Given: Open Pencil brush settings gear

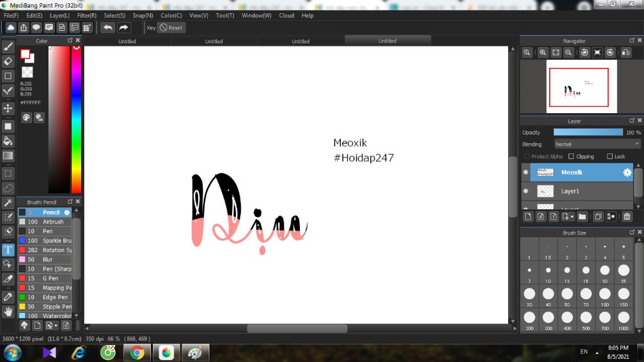Looking at the screenshot, I should pos(67,212).
